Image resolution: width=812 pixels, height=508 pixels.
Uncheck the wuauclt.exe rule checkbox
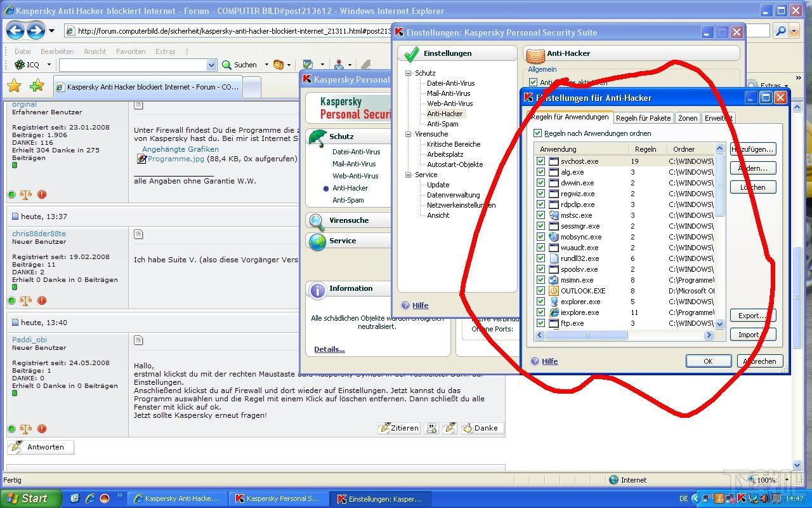pos(540,248)
